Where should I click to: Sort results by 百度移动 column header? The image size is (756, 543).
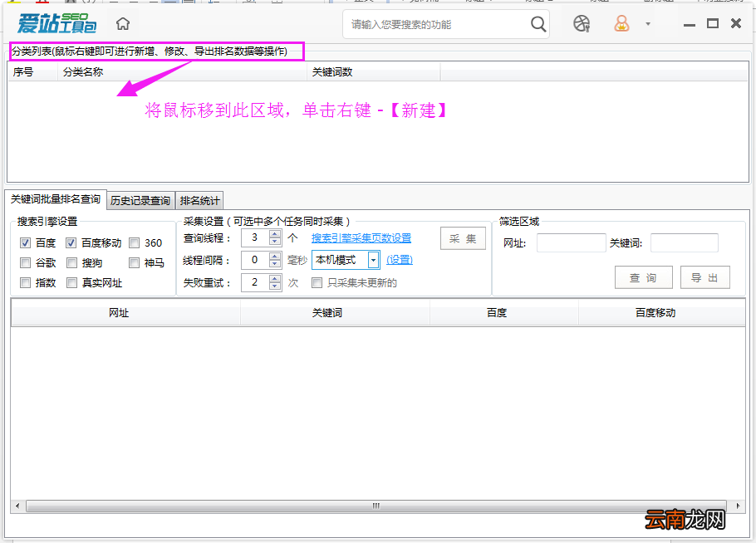[x=661, y=313]
